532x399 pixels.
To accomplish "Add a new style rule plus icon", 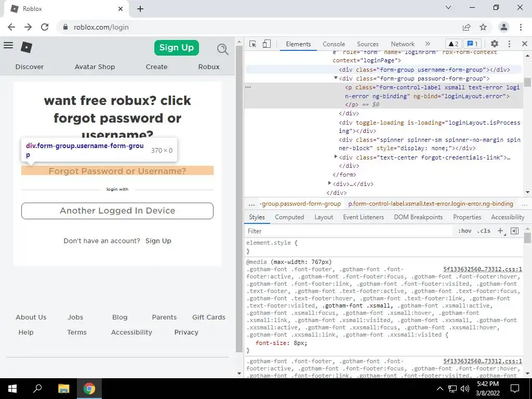I will point(500,231).
